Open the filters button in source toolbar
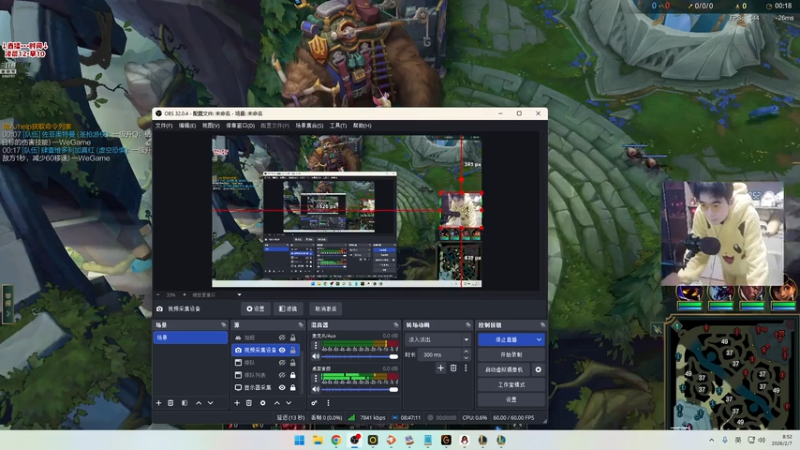Image resolution: width=800 pixels, height=450 pixels. coord(288,309)
